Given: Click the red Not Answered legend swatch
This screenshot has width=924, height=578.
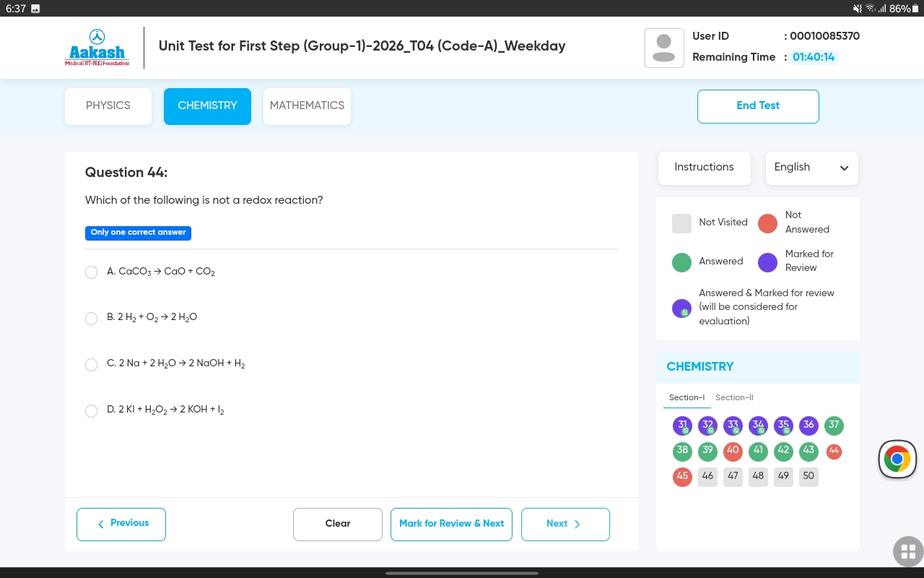Looking at the screenshot, I should coord(767,223).
